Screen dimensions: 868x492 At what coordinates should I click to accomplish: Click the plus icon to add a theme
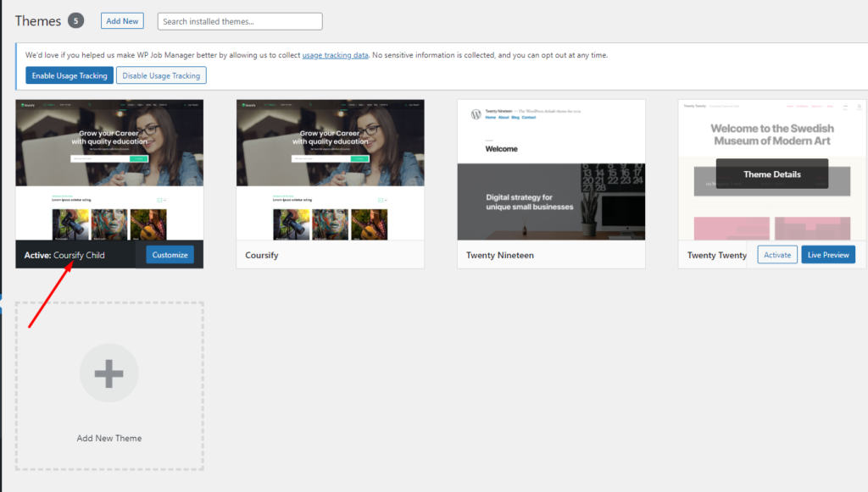[x=109, y=373]
